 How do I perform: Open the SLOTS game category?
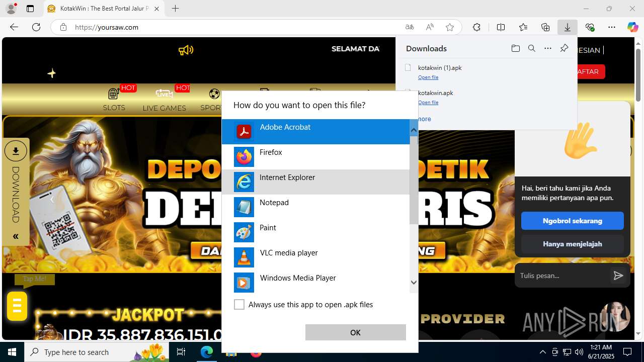[x=114, y=99]
